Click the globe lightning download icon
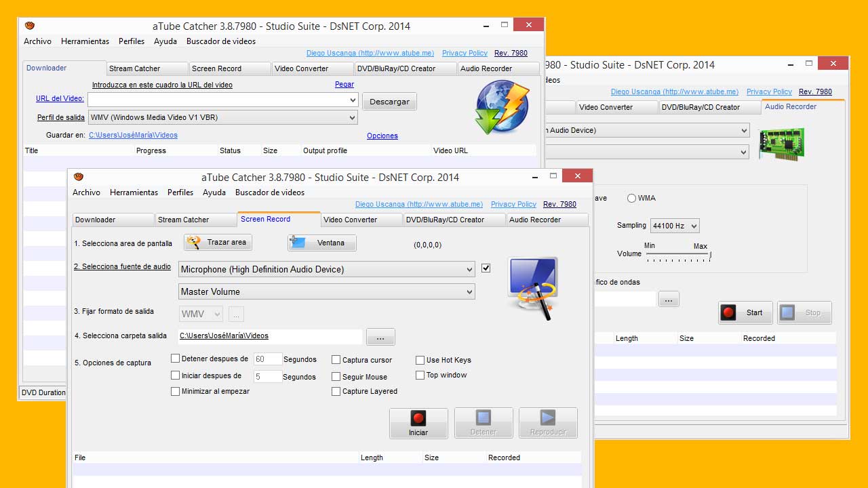 (502, 107)
